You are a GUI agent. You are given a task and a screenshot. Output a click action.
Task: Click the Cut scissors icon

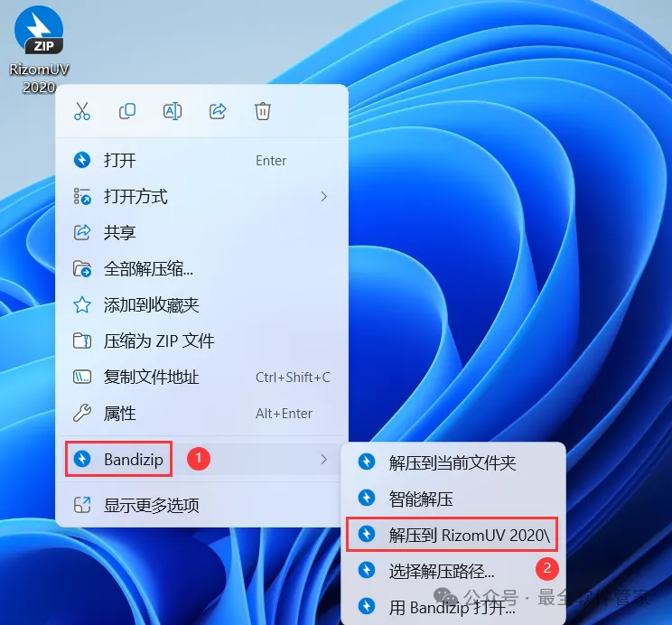[82, 111]
